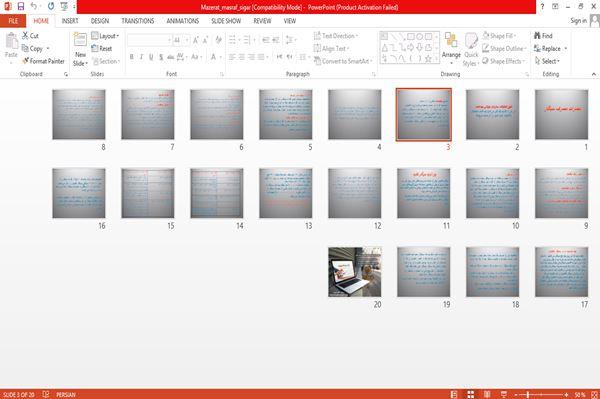Click Reset in the Slides group
The width and height of the screenshot is (600, 399).
[102, 49]
